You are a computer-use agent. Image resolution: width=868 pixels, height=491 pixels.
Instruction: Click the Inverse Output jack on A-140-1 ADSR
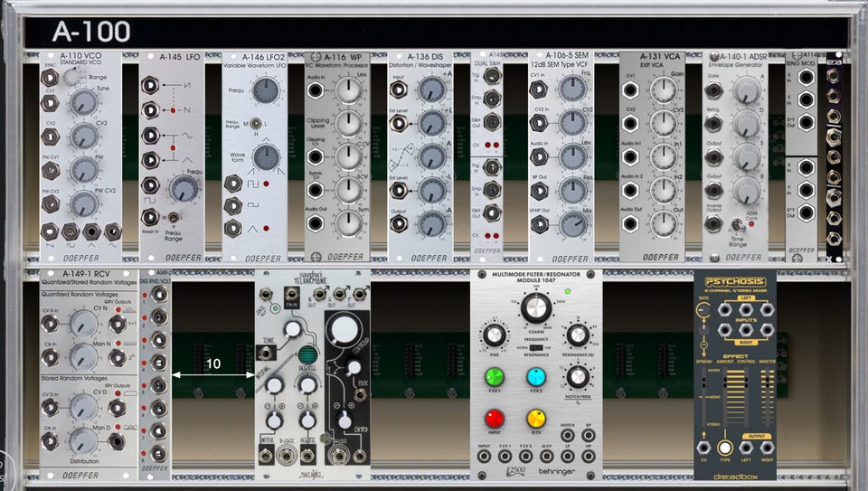tap(713, 223)
